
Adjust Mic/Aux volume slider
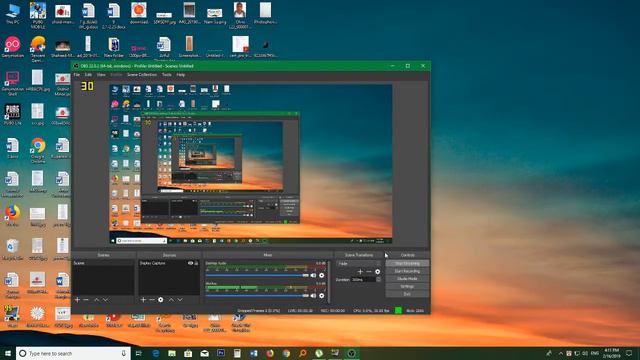pyautogui.click(x=257, y=296)
